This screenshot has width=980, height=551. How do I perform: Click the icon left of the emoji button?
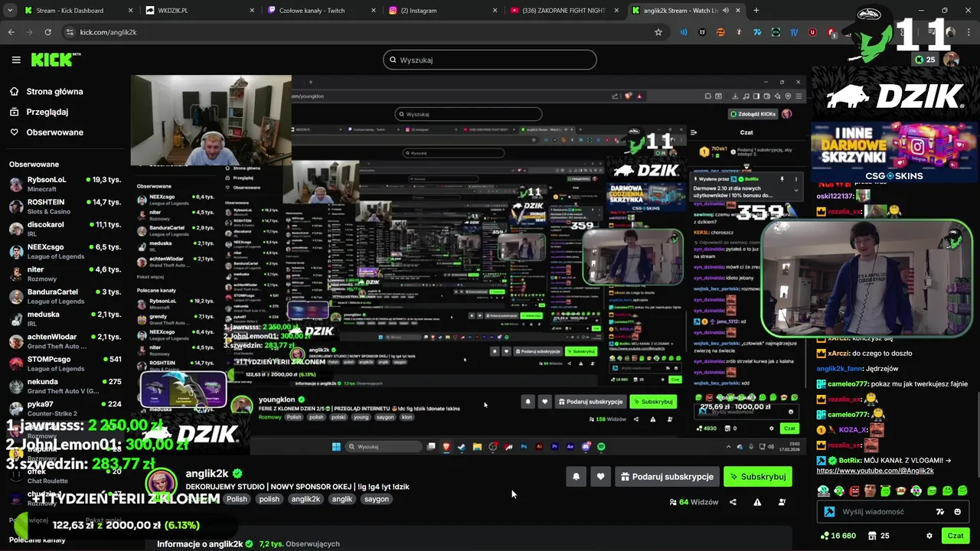(x=940, y=512)
